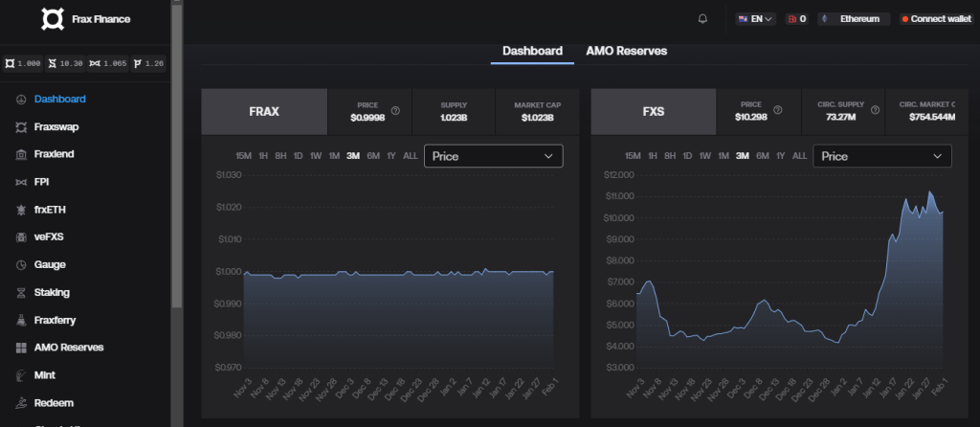The width and height of the screenshot is (980, 427).
Task: Click the Redeem sidebar icon
Action: [x=21, y=403]
